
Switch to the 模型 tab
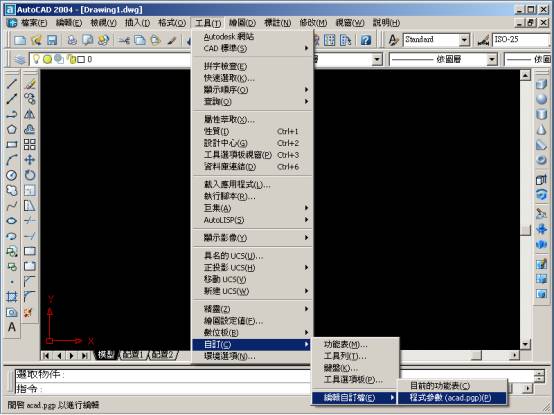[x=106, y=355]
